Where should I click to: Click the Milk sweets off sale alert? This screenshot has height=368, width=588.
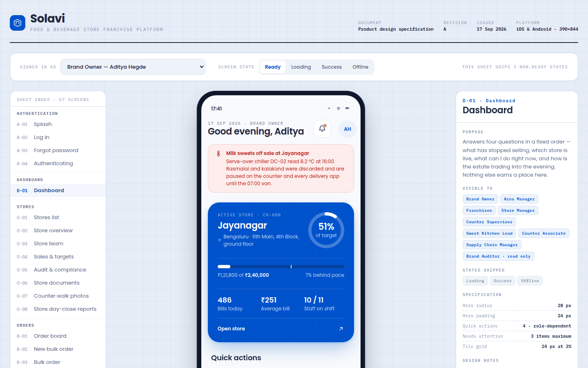coord(281,168)
